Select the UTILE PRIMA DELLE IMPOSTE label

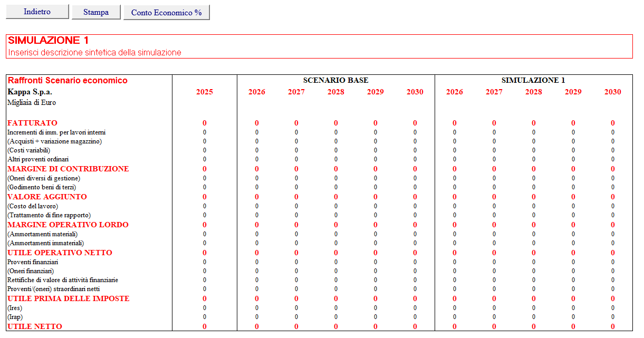69,298
